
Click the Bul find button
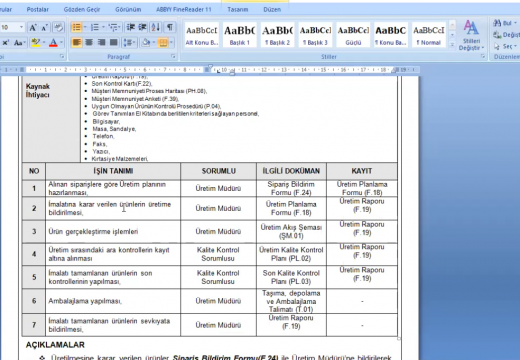pos(506,23)
